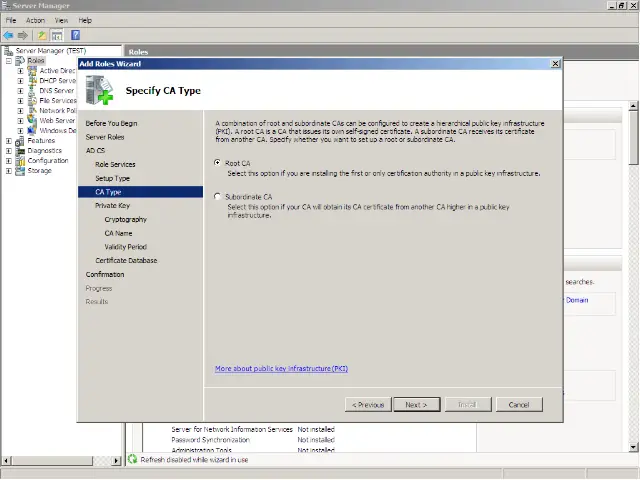Select the Root CA radio button
640x480 pixels.
pos(219,163)
